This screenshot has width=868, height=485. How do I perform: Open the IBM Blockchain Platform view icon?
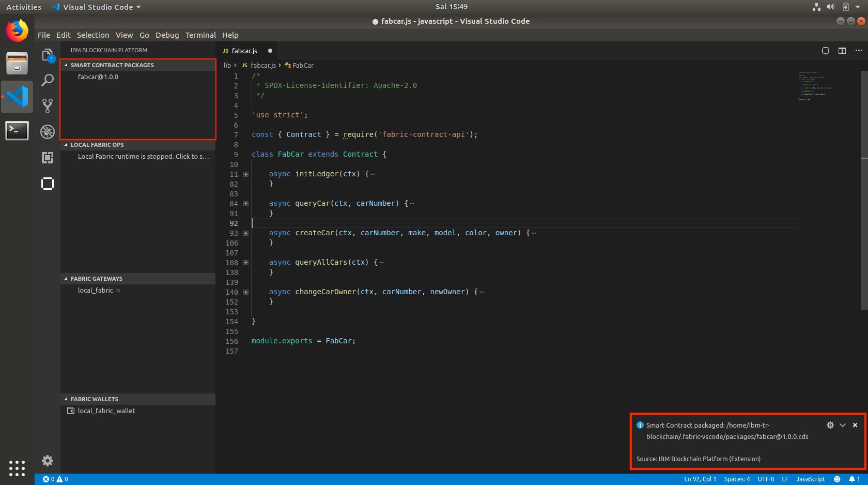[x=48, y=184]
